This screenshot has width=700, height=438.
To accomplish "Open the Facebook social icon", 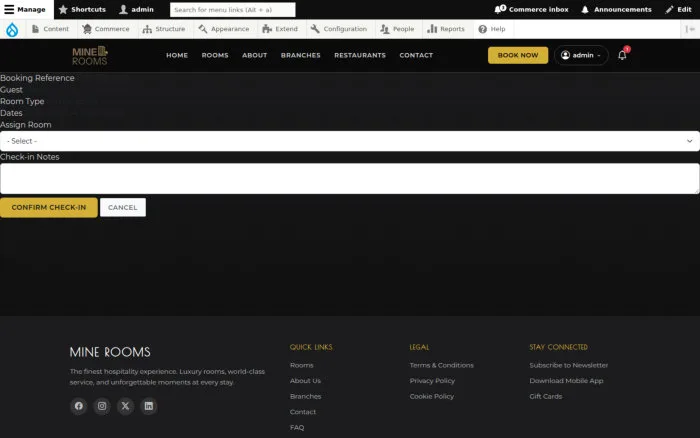I will [79, 406].
